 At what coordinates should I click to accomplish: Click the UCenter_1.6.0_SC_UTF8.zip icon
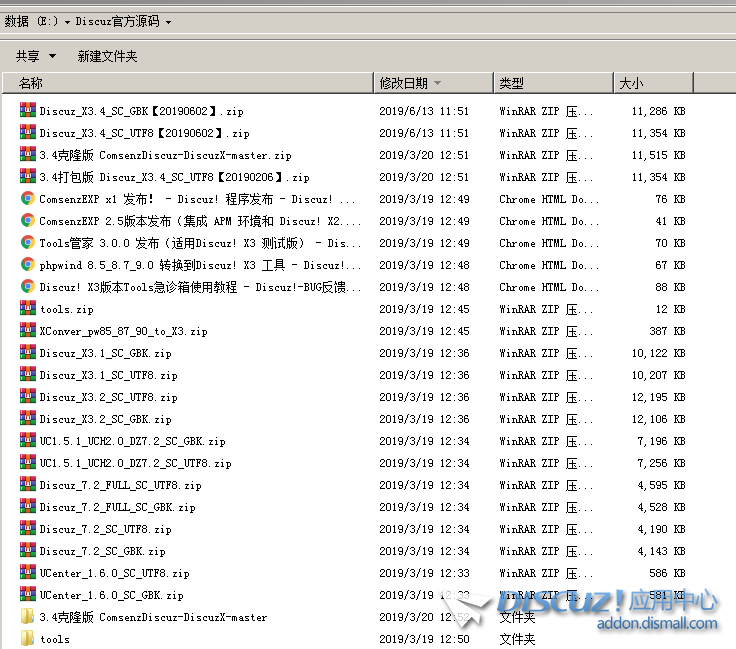pos(28,573)
